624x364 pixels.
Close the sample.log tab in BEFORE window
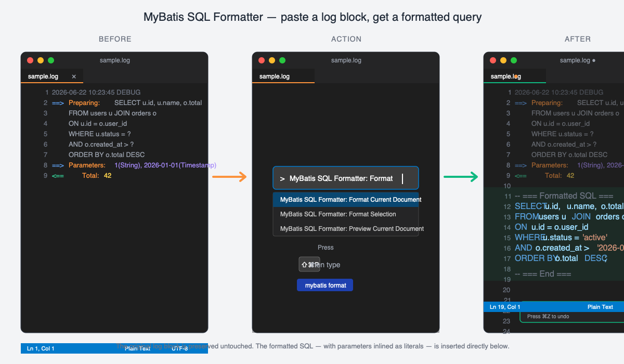[x=74, y=76]
